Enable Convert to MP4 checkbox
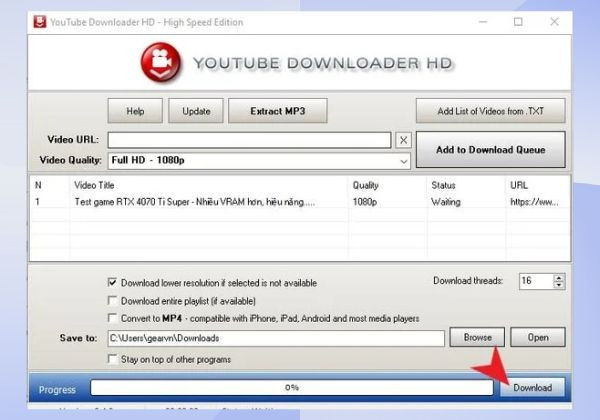The height and width of the screenshot is (420, 600). pos(112,318)
